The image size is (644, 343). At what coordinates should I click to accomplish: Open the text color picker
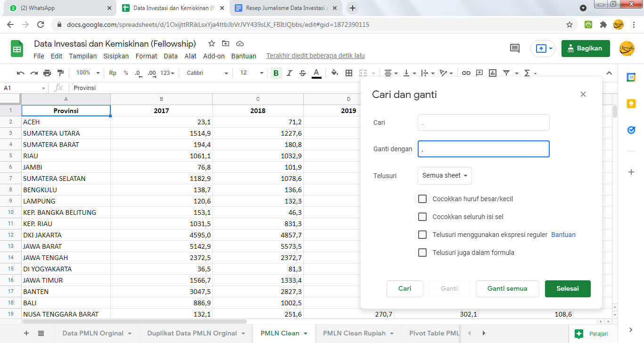[316, 73]
